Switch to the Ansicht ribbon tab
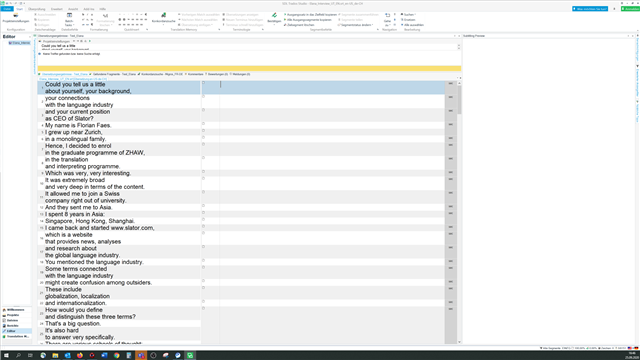This screenshot has height=360, width=640. click(x=73, y=9)
